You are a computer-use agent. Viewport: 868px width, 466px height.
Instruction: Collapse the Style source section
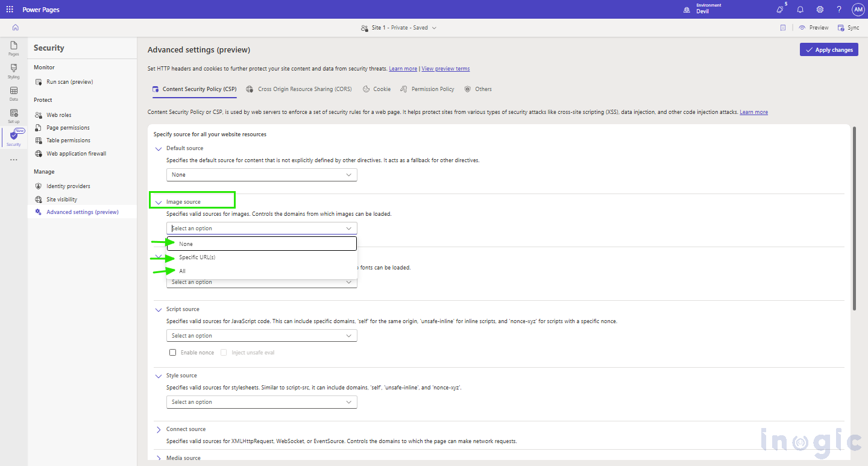tap(159, 376)
